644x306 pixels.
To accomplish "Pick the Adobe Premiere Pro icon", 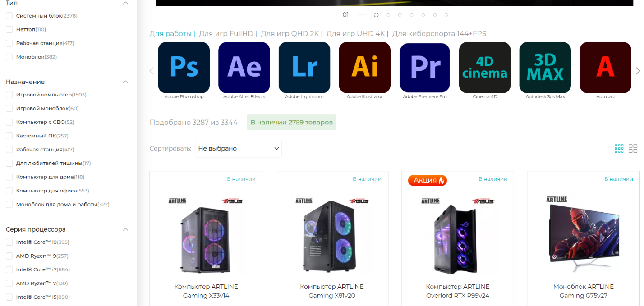I will click(425, 68).
